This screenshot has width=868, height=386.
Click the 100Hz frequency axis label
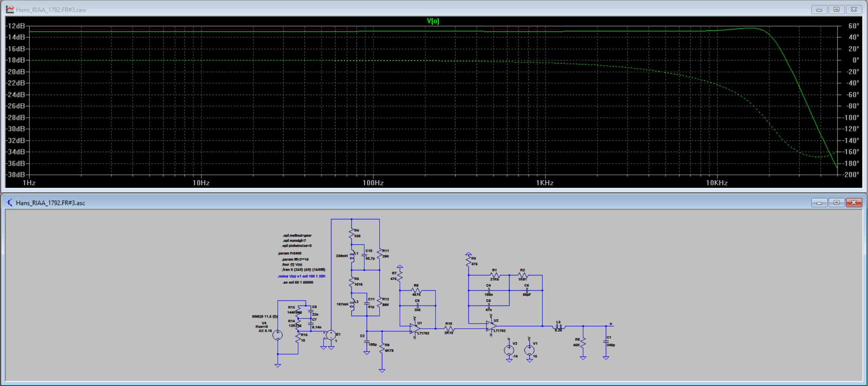coord(373,183)
